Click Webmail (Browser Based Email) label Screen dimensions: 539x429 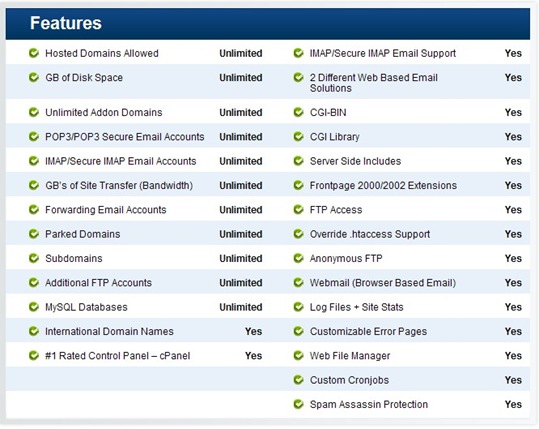click(383, 283)
